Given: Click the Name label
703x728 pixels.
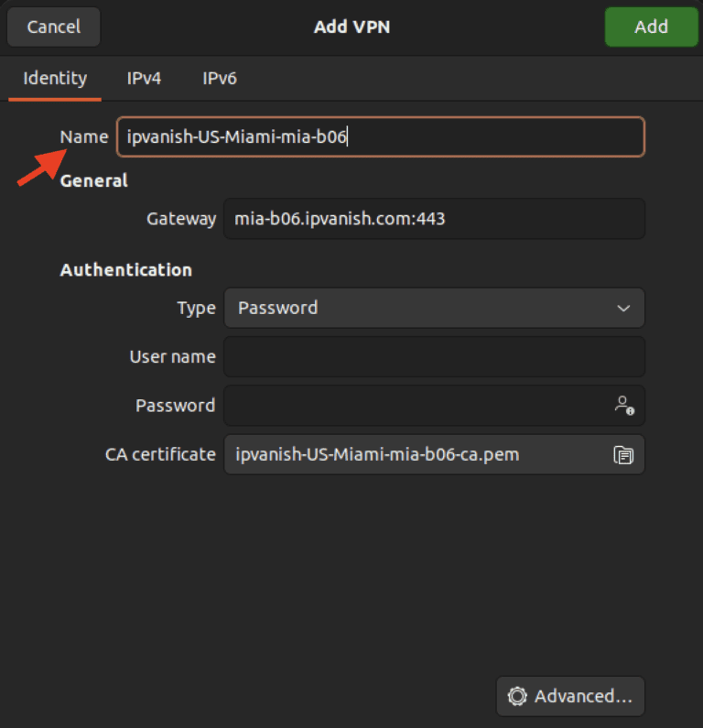Looking at the screenshot, I should pos(84,137).
